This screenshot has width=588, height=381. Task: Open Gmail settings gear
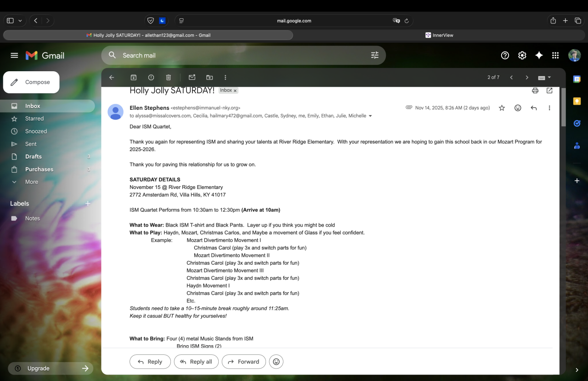[x=522, y=56]
